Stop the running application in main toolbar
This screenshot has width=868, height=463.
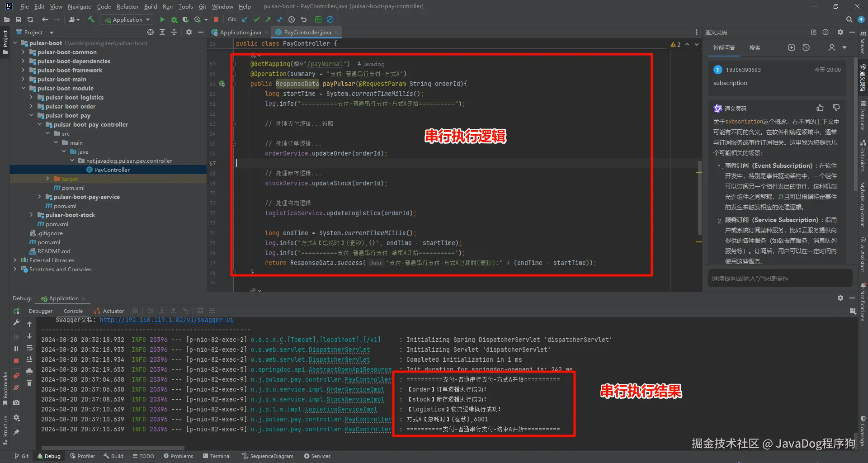(216, 19)
